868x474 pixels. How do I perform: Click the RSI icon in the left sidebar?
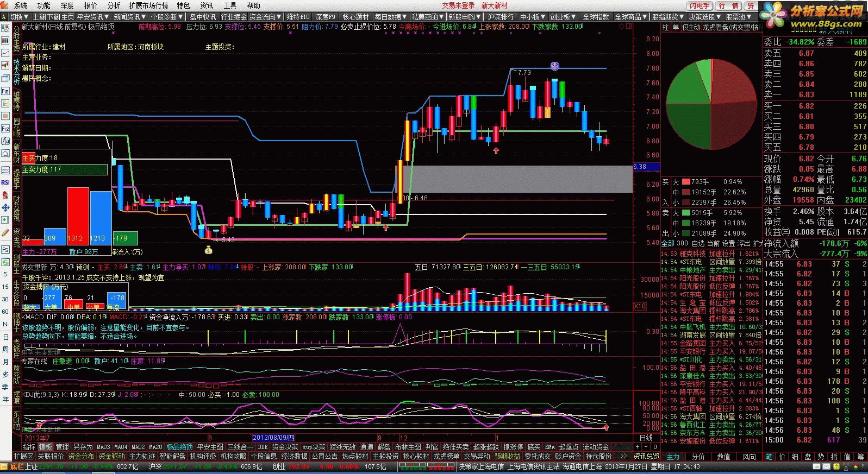click(x=5, y=182)
